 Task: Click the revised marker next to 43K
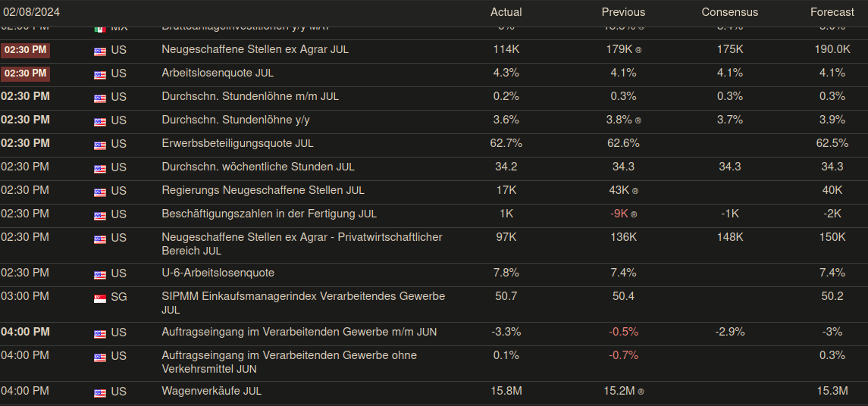635,191
